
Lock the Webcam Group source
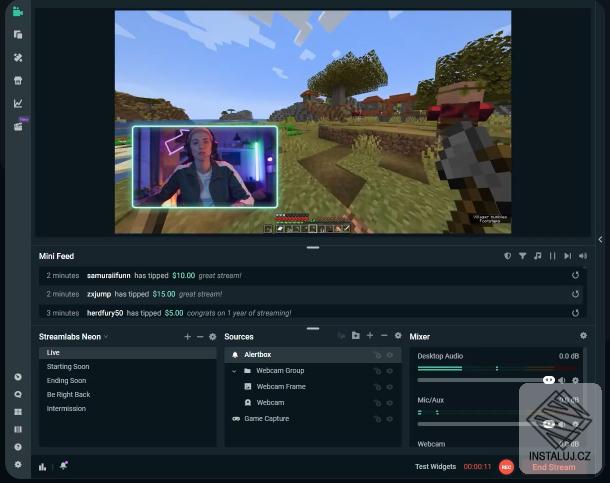point(377,371)
